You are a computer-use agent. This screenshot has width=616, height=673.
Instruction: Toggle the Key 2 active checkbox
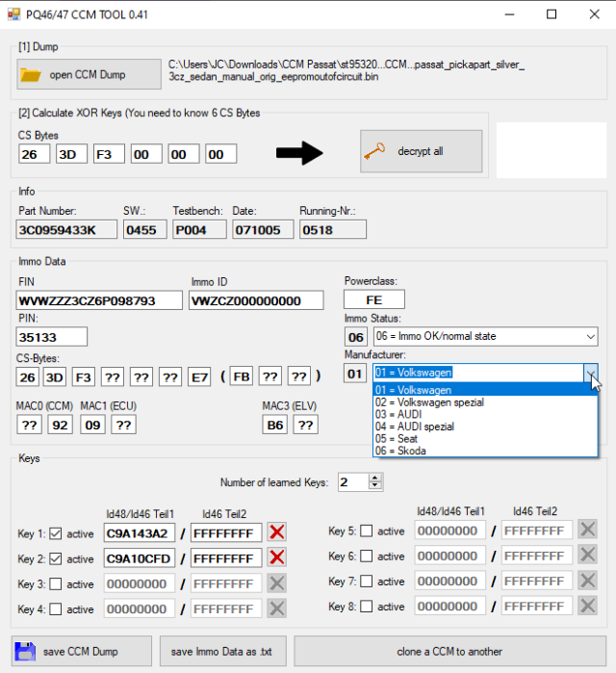(56, 558)
